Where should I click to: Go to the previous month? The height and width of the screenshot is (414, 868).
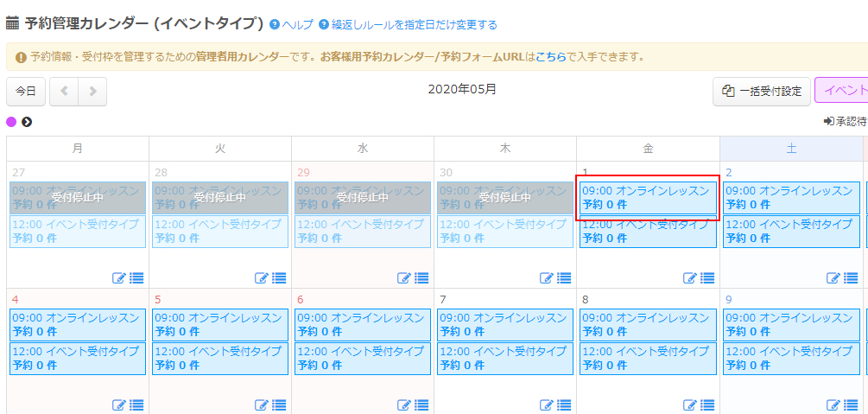64,92
